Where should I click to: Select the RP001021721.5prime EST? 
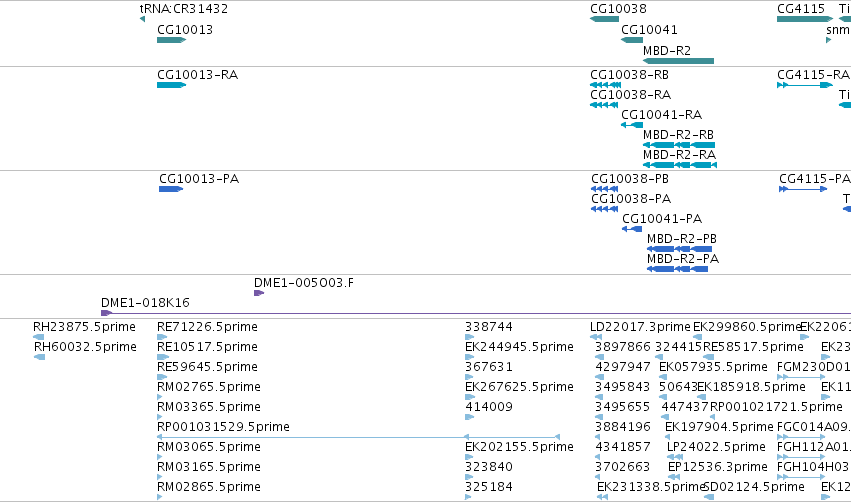coord(712,417)
